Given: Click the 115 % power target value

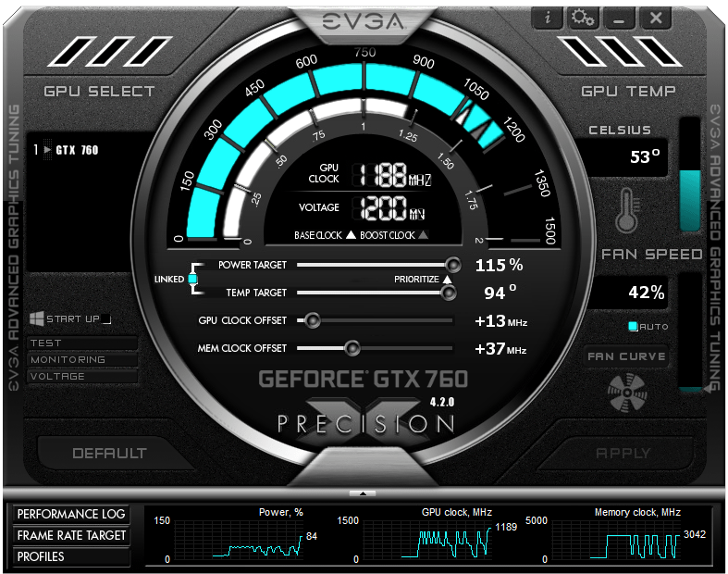Looking at the screenshot, I should point(499,265).
